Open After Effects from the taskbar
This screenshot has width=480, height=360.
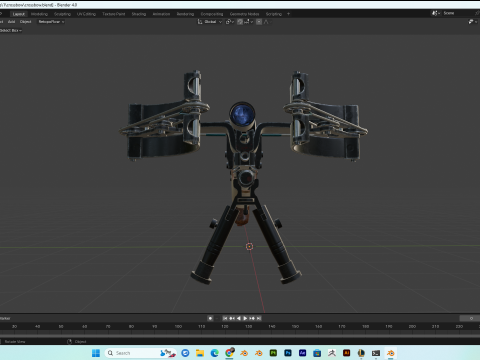click(x=303, y=353)
